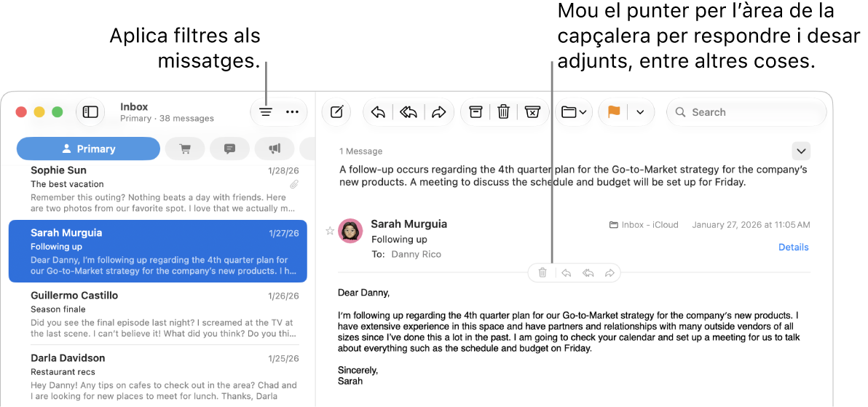Open the Move to folder dropdown
The image size is (868, 407).
574,112
